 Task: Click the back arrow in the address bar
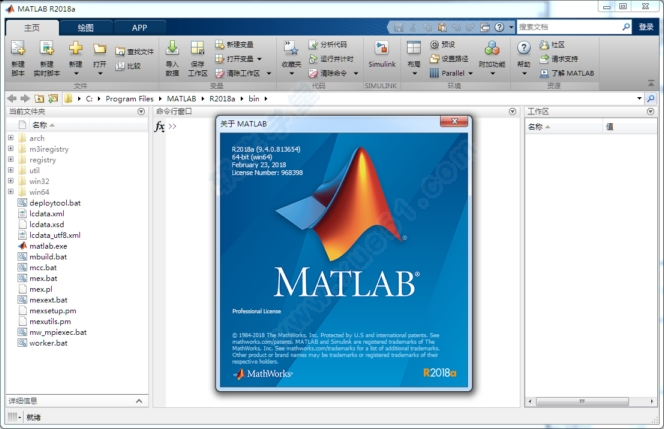point(12,99)
